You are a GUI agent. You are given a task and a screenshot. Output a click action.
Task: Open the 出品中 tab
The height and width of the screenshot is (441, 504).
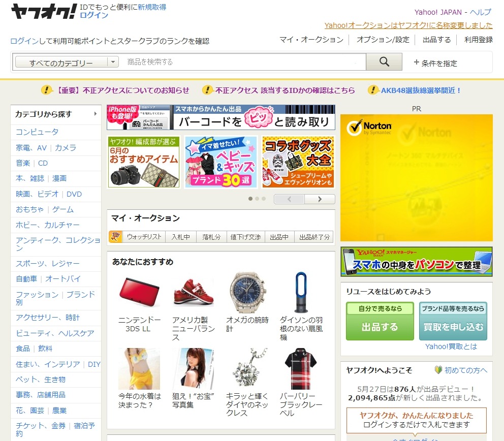[279, 237]
